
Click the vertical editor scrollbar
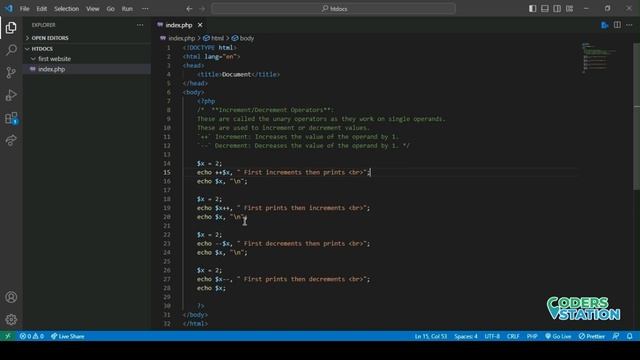click(x=636, y=116)
